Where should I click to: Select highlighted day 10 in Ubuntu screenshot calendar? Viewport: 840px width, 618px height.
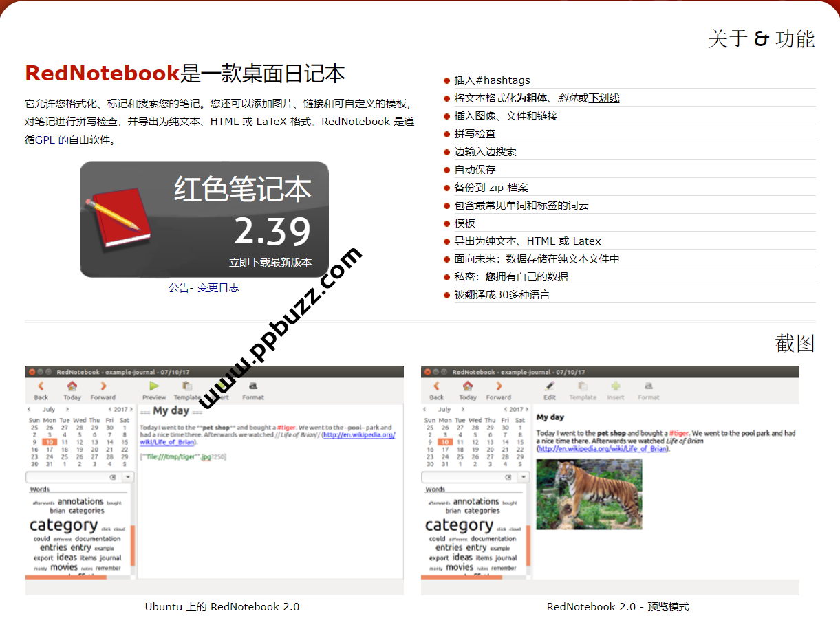(49, 442)
